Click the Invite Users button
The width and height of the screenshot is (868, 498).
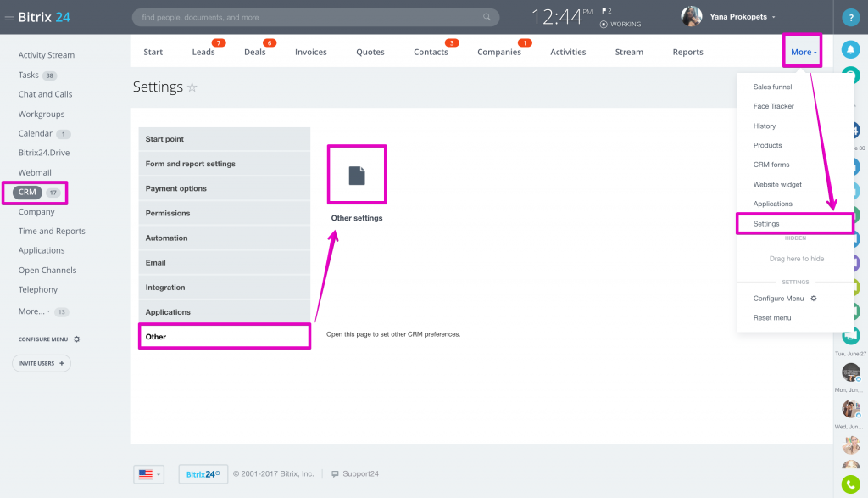tap(42, 363)
